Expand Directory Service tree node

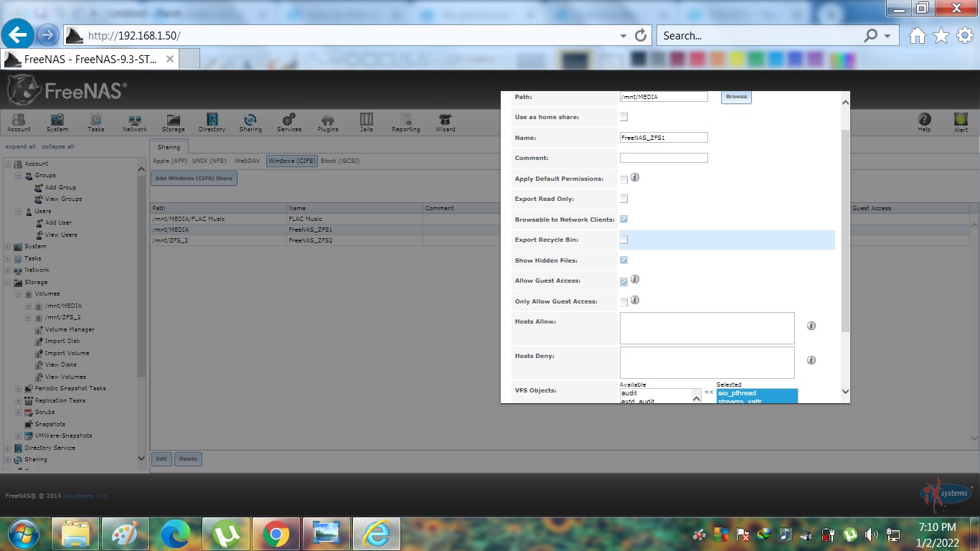(9, 448)
